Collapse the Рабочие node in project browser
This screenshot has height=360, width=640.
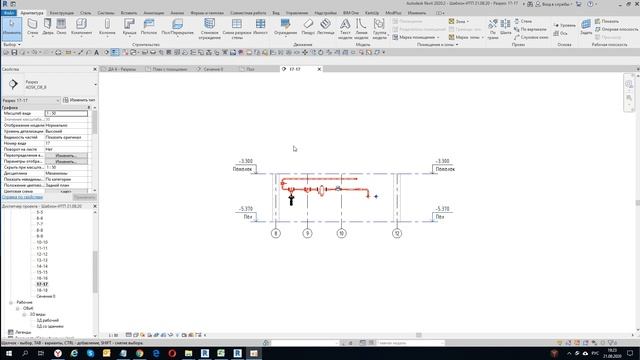(x=11, y=302)
